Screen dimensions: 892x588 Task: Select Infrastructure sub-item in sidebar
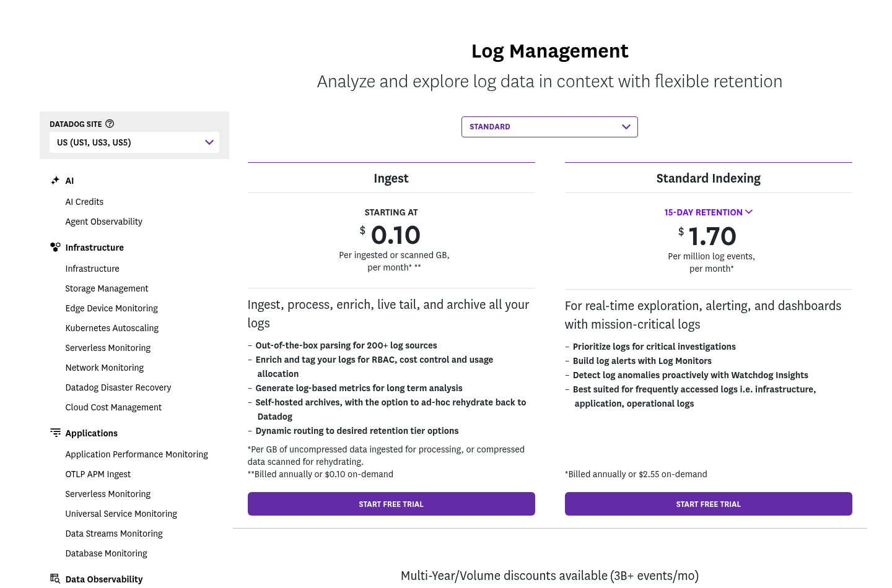[92, 269]
